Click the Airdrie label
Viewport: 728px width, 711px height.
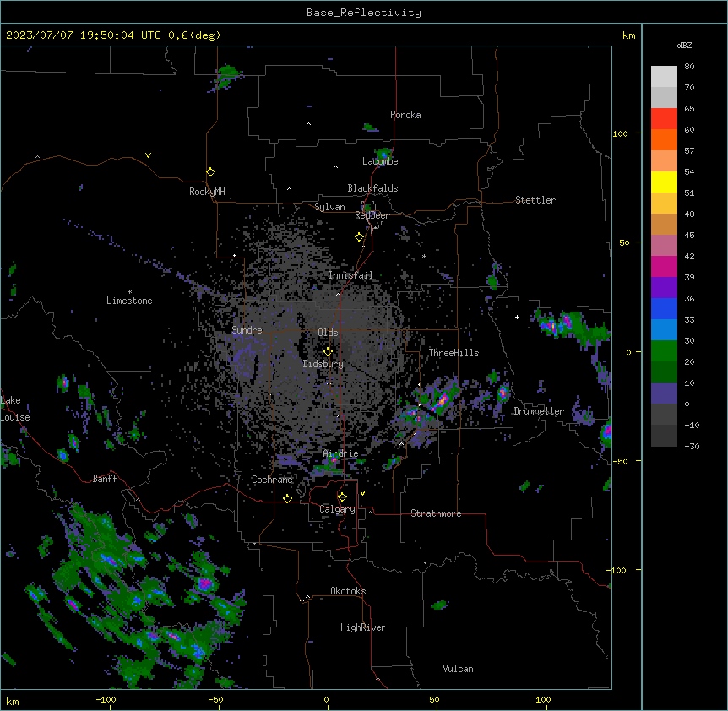point(341,453)
